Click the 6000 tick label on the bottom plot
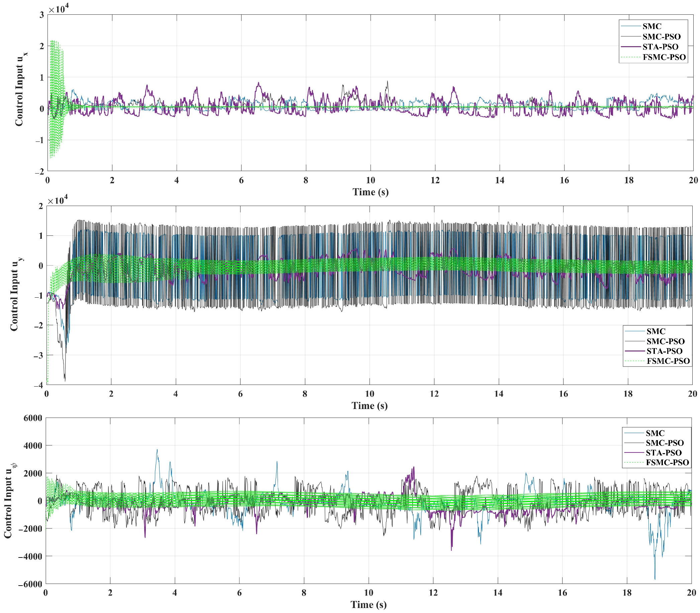The width and height of the screenshot is (700, 613). coord(33,418)
